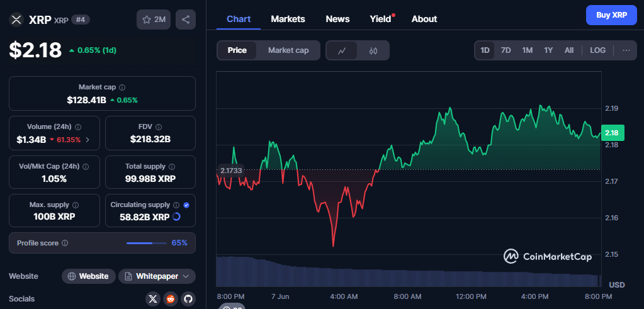Screen dimensions: 644x309
Task: Open the X (Twitter) social icon
Action: 153,299
